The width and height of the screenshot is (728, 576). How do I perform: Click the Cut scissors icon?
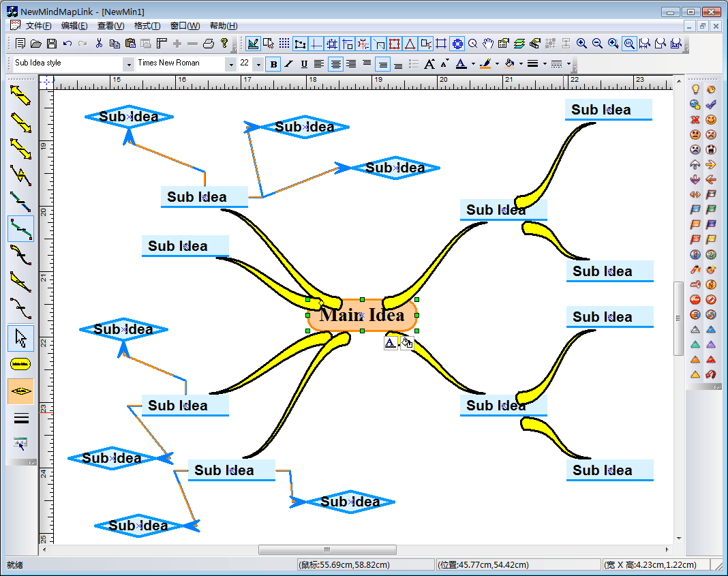point(99,44)
